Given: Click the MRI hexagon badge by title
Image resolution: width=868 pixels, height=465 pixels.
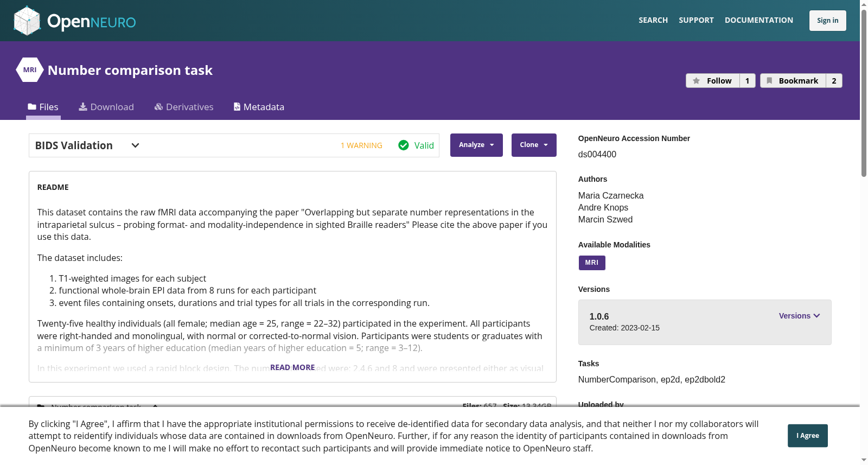Looking at the screenshot, I should 30,70.
